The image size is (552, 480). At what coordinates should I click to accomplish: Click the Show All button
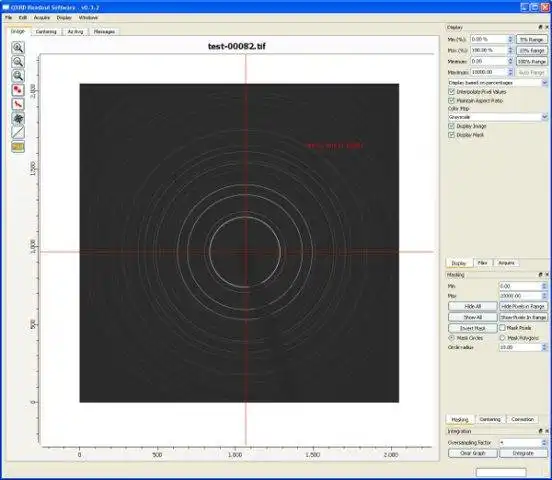pyautogui.click(x=473, y=317)
